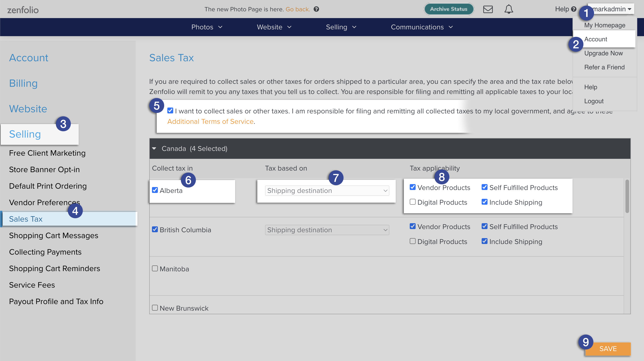Open the Selling navigation dropdown

point(341,27)
